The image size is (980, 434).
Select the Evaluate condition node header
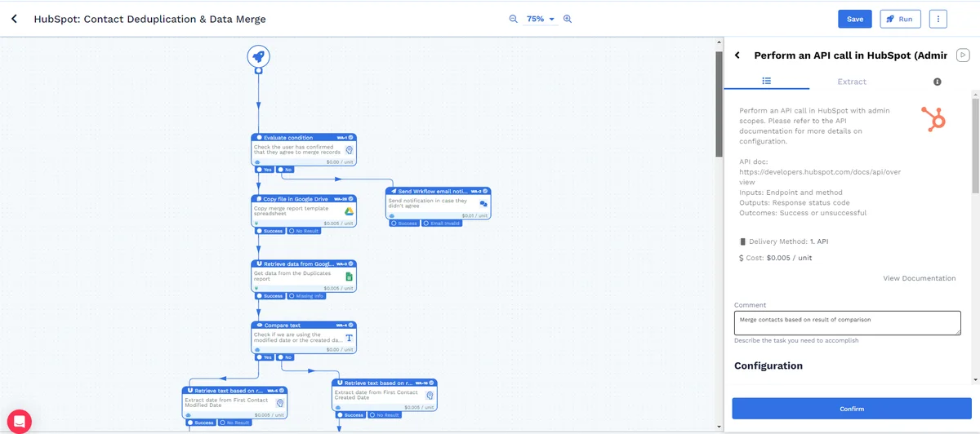click(x=304, y=137)
